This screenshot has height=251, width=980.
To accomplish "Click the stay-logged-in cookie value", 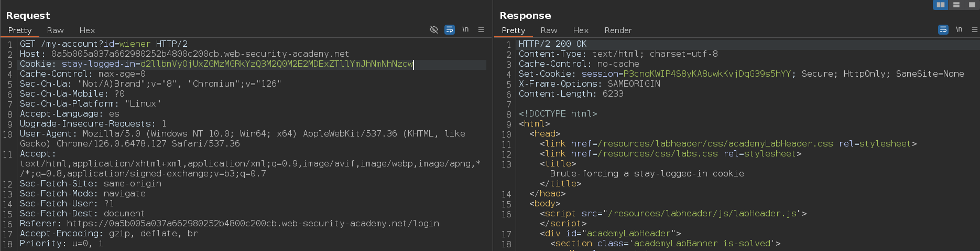I will 276,64.
